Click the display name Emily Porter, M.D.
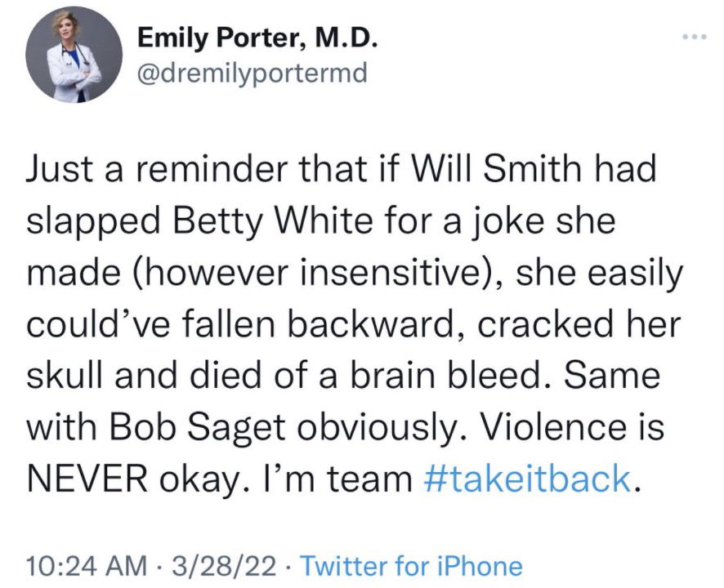This screenshot has height=588, width=724. point(257,38)
